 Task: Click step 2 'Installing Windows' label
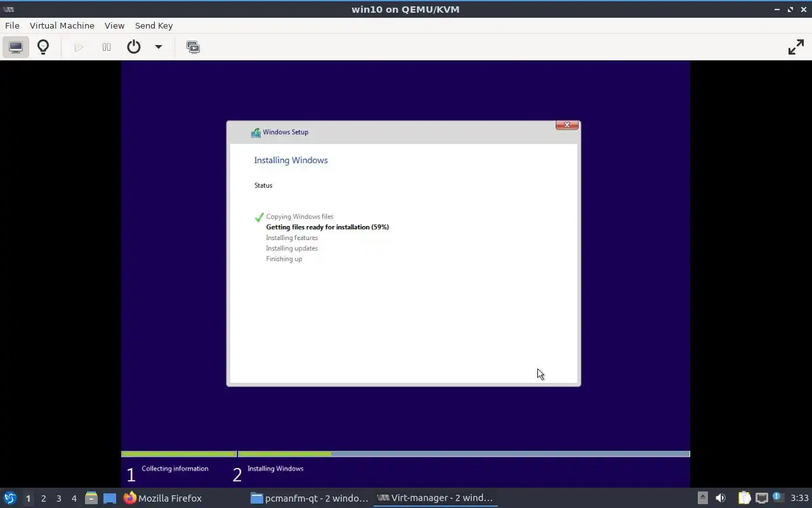click(275, 469)
